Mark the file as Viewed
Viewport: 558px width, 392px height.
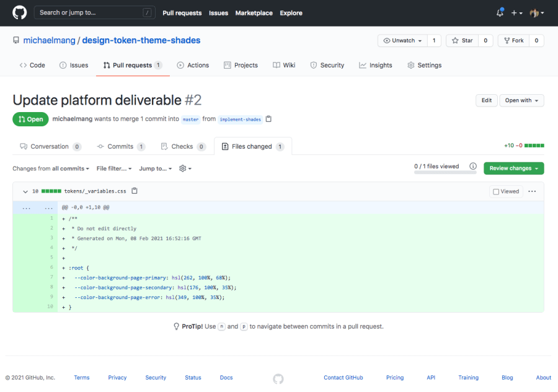506,191
